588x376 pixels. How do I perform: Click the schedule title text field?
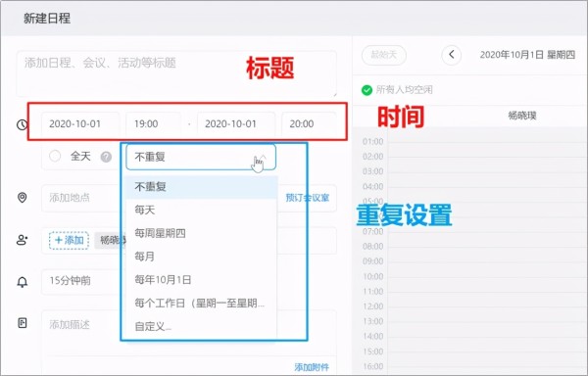[x=176, y=73]
